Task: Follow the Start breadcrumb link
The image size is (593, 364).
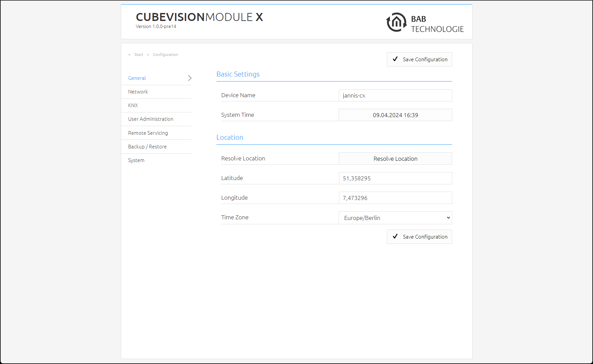Action: [x=139, y=55]
